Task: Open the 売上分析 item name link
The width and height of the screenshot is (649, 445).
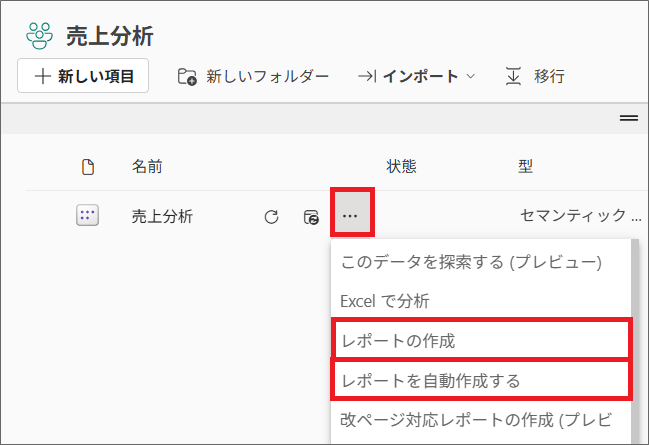Action: click(162, 216)
